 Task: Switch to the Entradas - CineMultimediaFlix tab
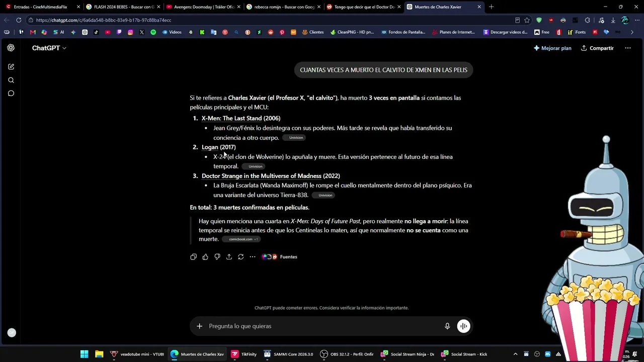pyautogui.click(x=43, y=7)
